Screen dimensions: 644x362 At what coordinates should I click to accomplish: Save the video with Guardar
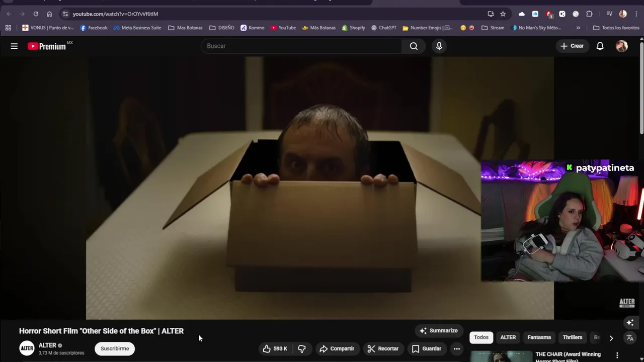[x=427, y=348]
